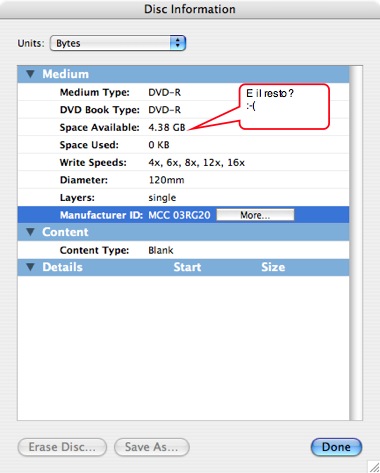This screenshot has height=473, width=380.
Task: Click the More... button for Manufacturer ID
Action: pyautogui.click(x=255, y=215)
